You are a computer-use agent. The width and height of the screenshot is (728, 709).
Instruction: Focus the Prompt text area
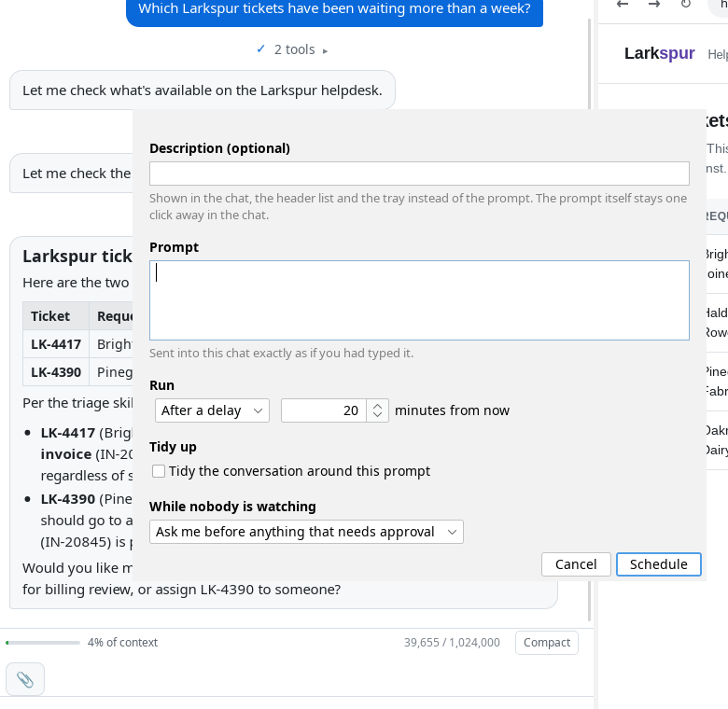419,300
